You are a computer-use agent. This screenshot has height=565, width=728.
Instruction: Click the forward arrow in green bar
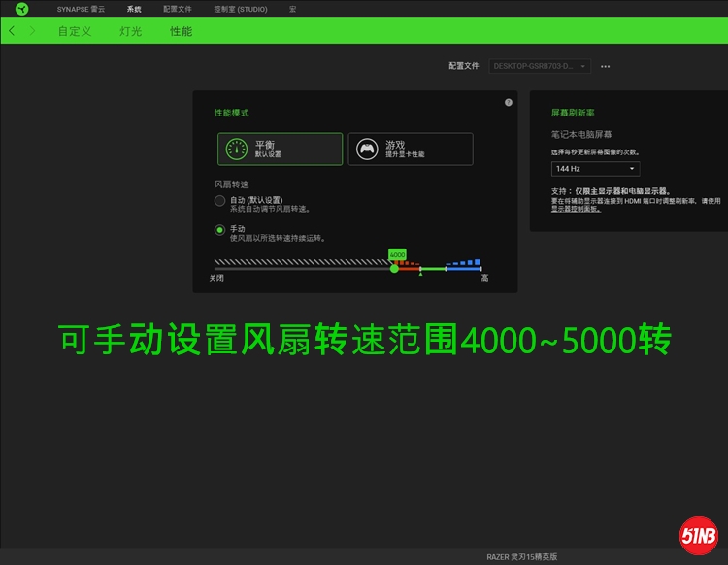pos(32,31)
